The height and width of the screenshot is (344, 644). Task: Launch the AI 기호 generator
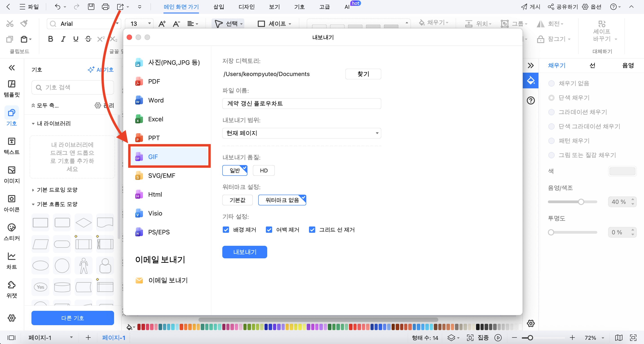click(x=101, y=70)
